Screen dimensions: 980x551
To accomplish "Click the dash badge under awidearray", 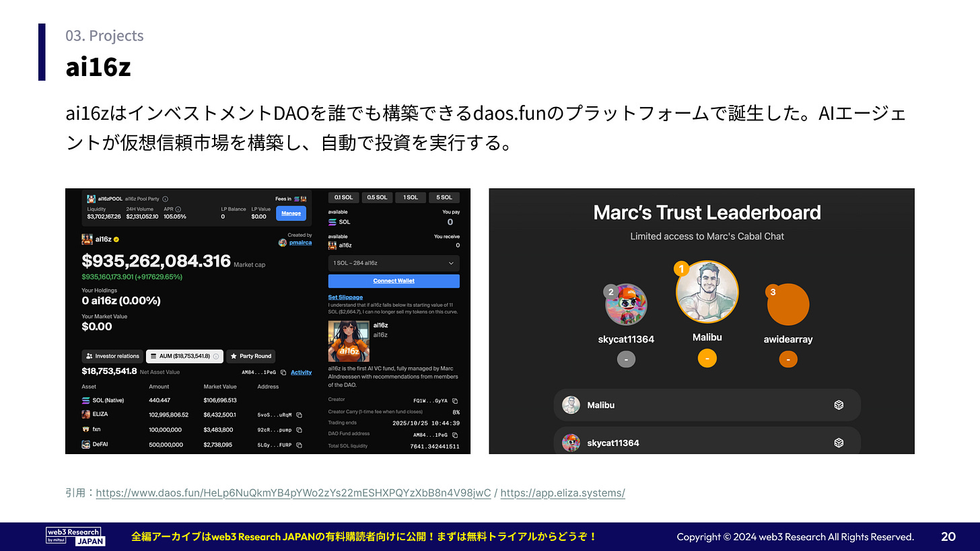I will [788, 360].
